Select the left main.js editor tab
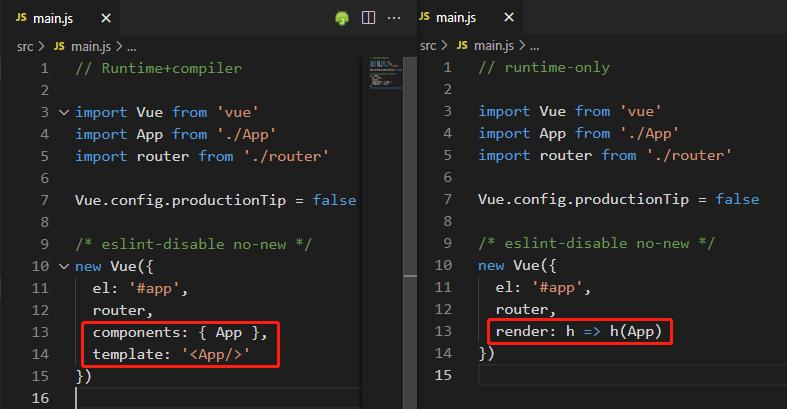Screen dimensions: 787x409 point(60,18)
